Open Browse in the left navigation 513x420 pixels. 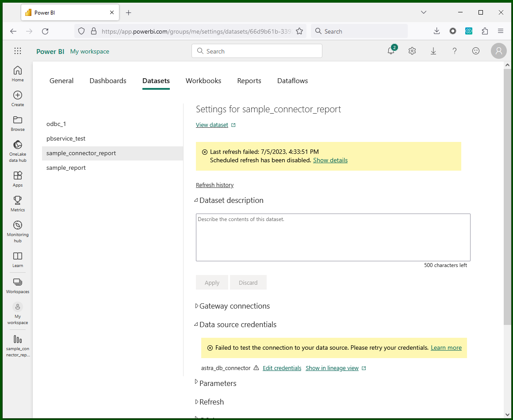pos(18,124)
